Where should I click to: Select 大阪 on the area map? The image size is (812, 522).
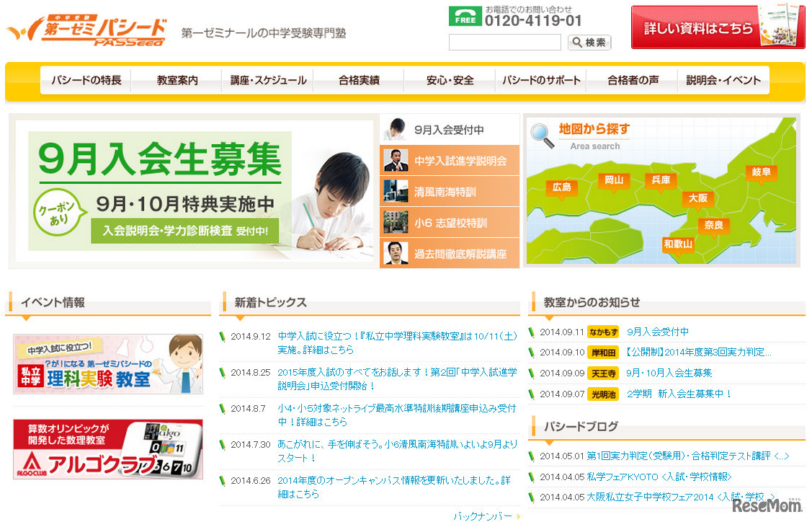pos(697,199)
